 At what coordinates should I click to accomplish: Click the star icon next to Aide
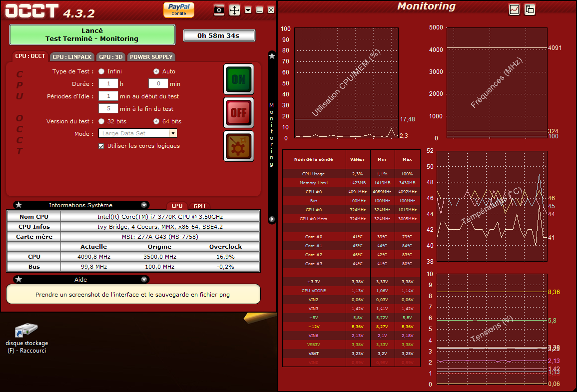18,280
